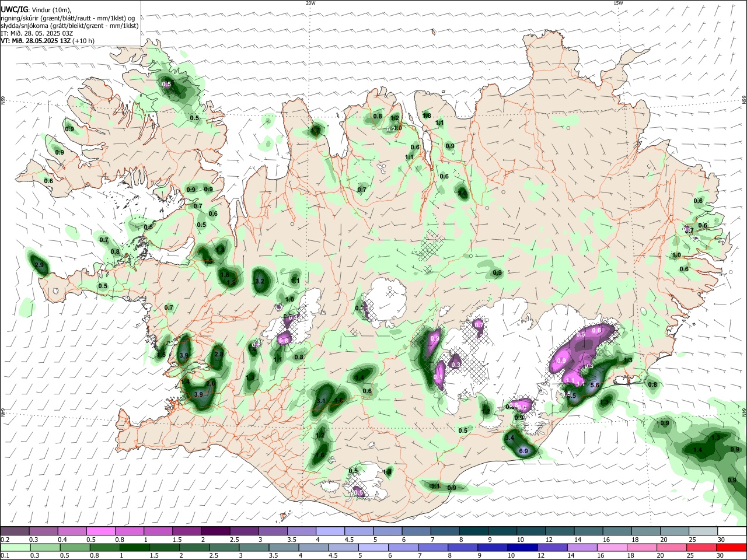
Task: Click the 2.9 precipitation value on map
Action: (40, 265)
